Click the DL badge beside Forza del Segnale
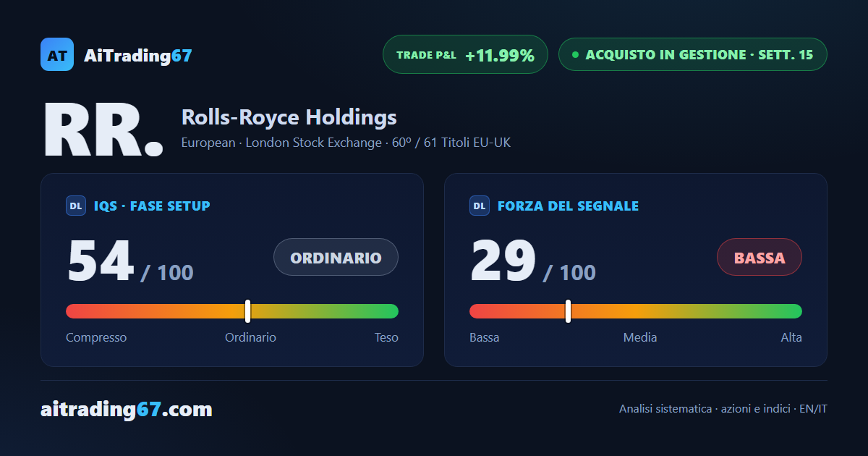The height and width of the screenshot is (456, 868). click(x=480, y=206)
